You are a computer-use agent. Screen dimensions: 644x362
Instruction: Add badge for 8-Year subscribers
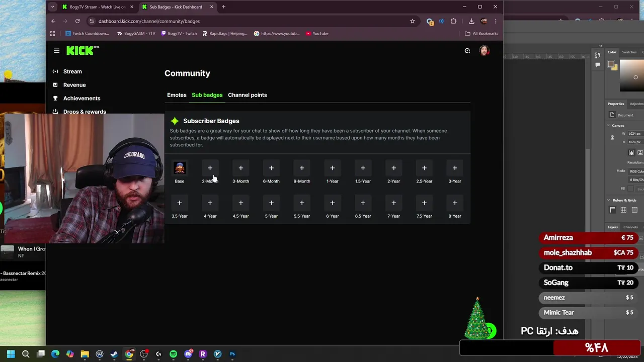455,203
